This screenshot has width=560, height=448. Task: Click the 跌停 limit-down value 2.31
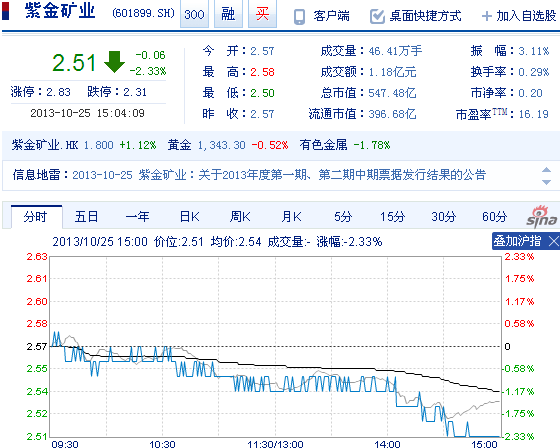135,92
